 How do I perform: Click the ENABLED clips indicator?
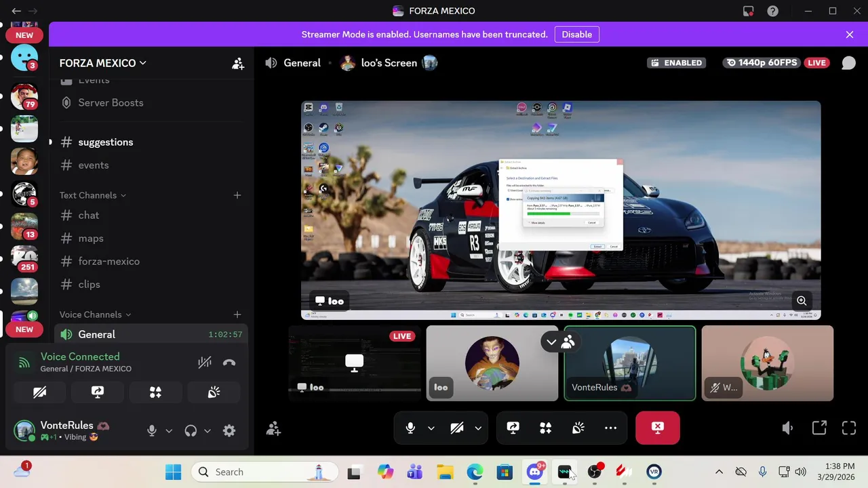[676, 62]
